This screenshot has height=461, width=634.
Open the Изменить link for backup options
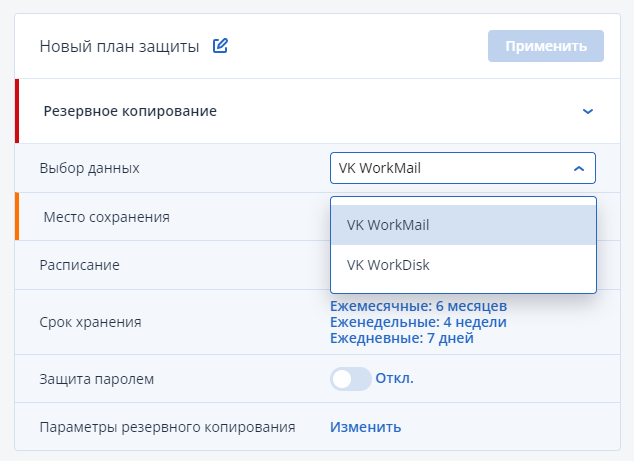365,427
